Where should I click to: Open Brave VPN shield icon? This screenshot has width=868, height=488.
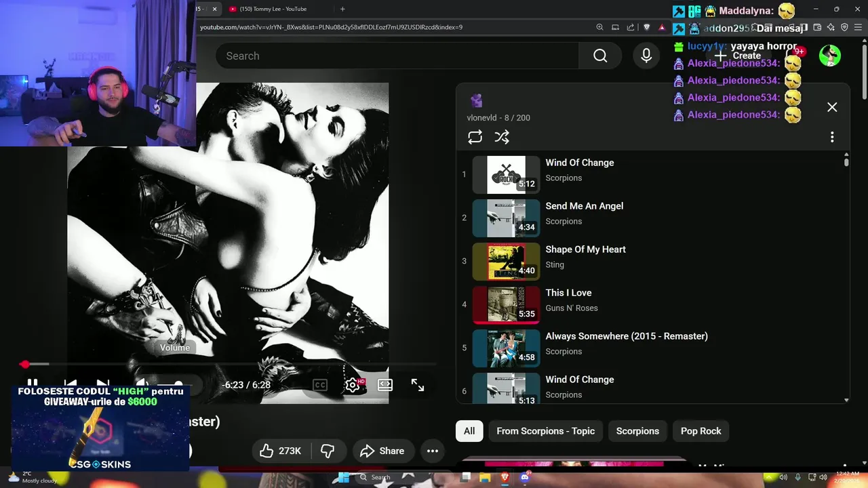click(x=844, y=27)
